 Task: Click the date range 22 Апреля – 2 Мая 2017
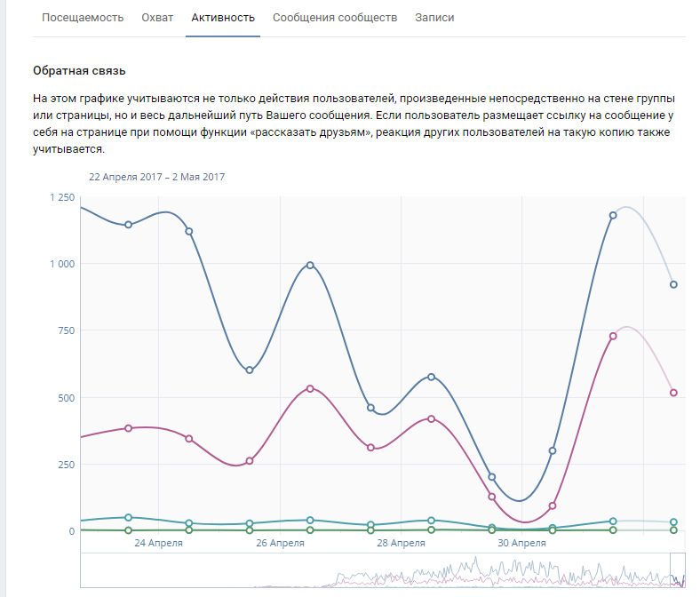coord(156,177)
